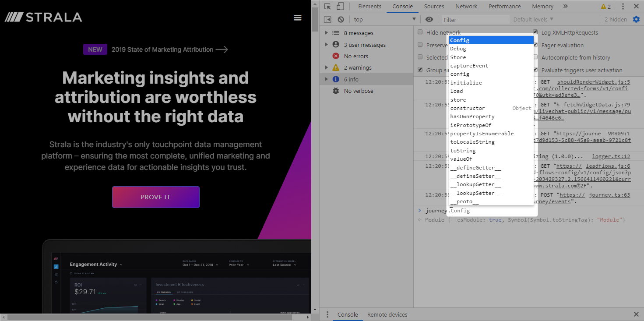This screenshot has width=644, height=321.
Task: Expand the 2 warnings group
Action: coord(326,67)
